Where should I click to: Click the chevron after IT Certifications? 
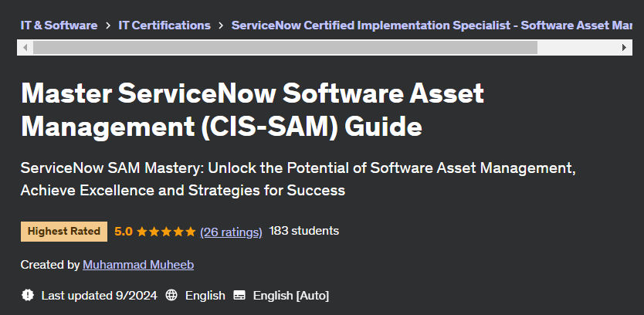(221, 25)
